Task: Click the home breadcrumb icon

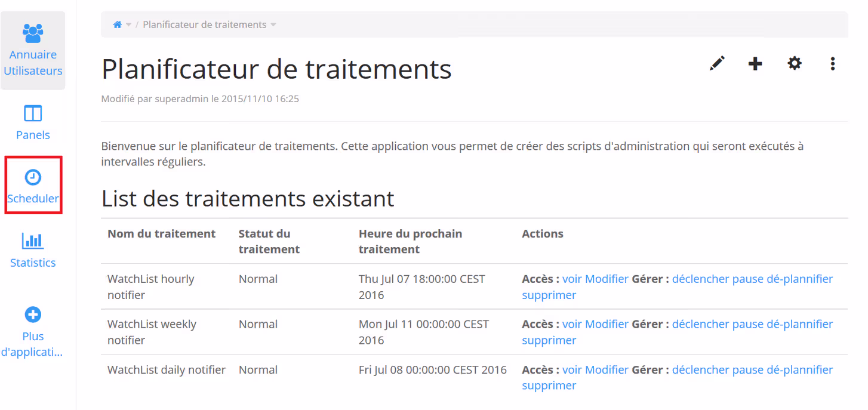Action: (x=118, y=24)
